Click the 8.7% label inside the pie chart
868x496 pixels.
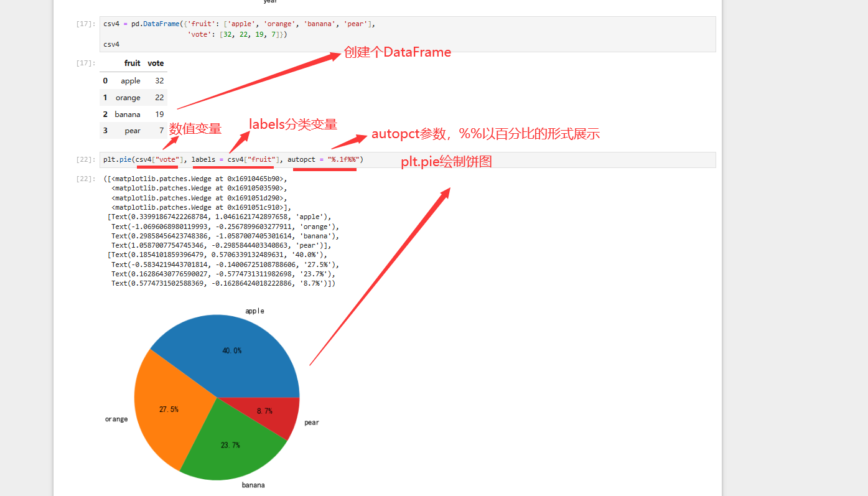[x=264, y=411]
